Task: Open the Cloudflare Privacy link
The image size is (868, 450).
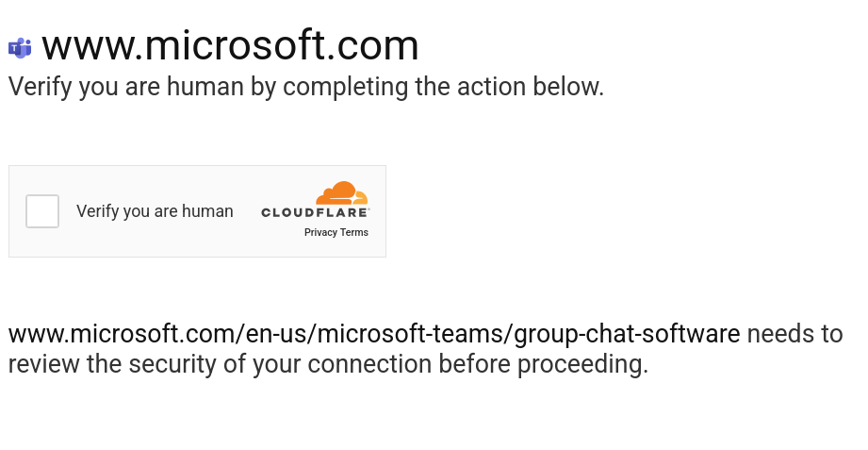Action: [x=320, y=232]
